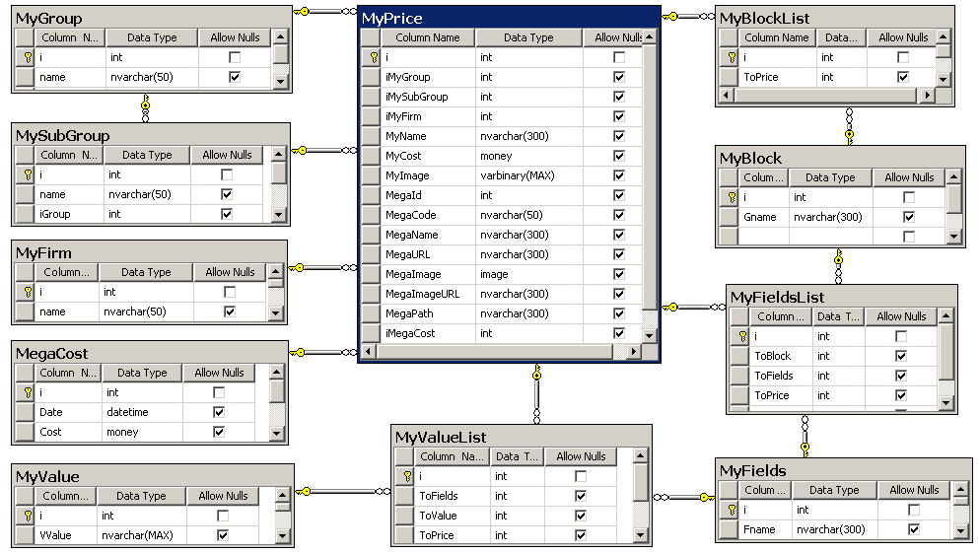Toggle Allow Nulls for MySubGroup iGroup column
This screenshot has height=553, width=980.
pyautogui.click(x=227, y=214)
